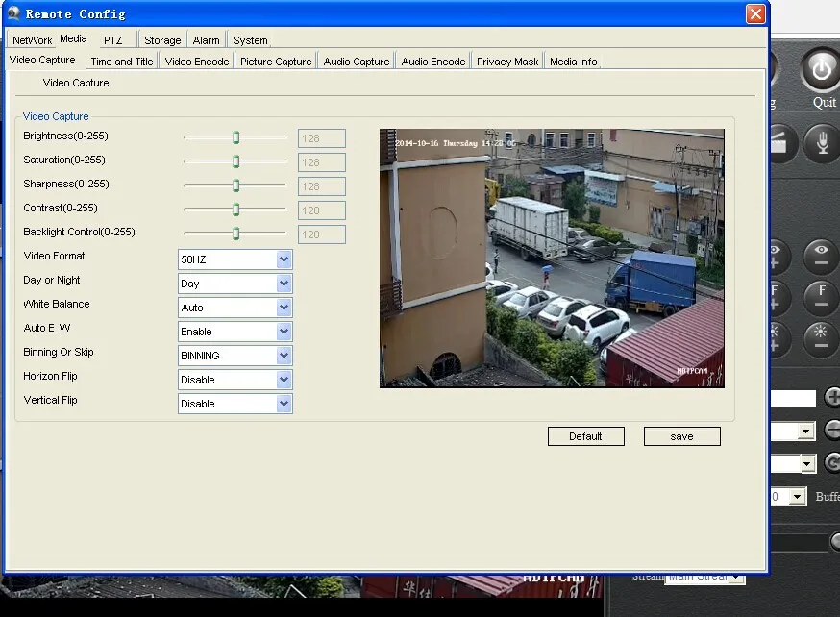Close the Remote Config window
Viewport: 840px width, 617px height.
coord(755,13)
